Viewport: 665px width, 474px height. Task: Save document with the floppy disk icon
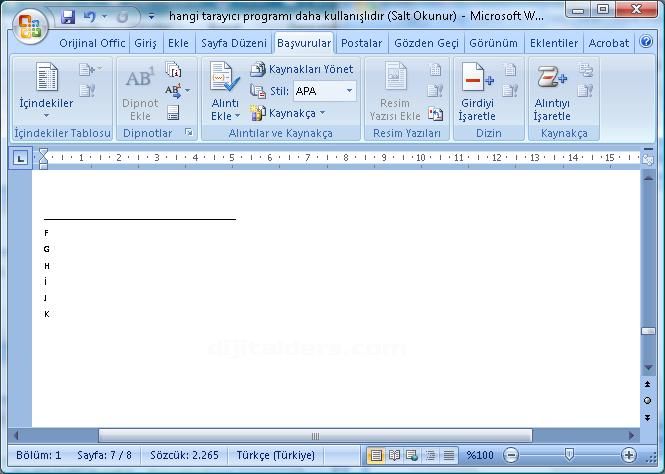coord(68,17)
